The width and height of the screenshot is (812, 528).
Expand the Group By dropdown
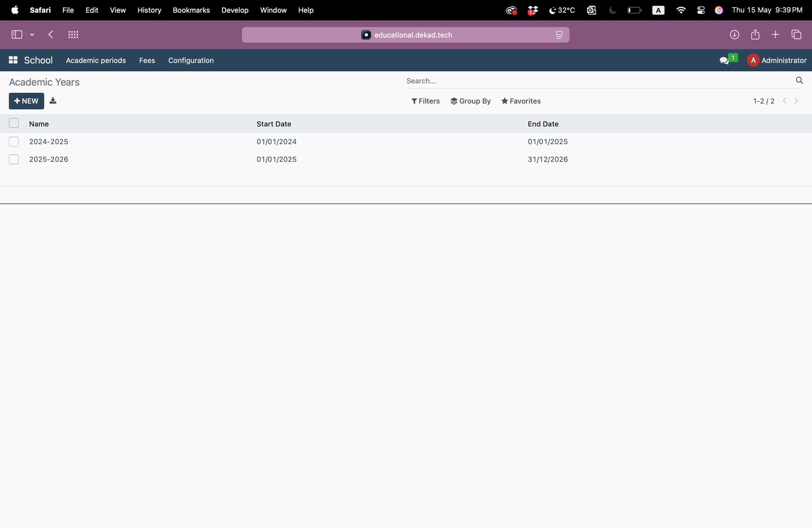pyautogui.click(x=470, y=101)
